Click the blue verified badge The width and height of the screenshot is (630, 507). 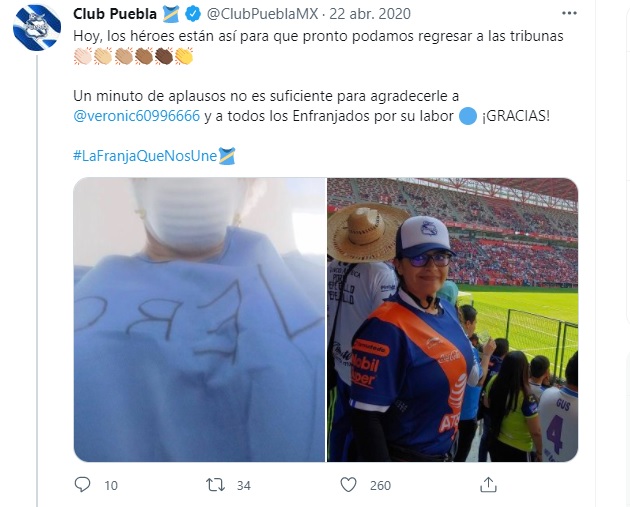point(193,14)
